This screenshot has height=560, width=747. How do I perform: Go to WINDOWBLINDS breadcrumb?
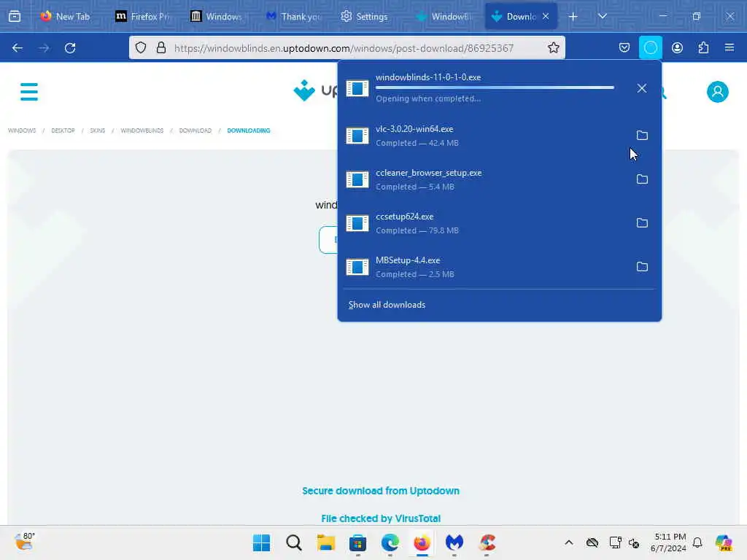click(142, 131)
